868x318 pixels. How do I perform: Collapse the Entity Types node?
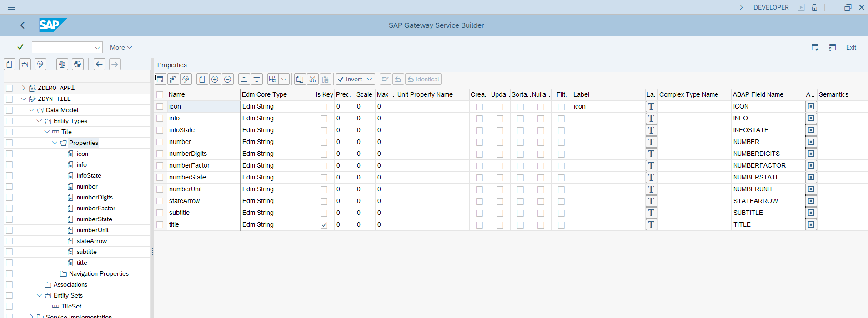[39, 121]
